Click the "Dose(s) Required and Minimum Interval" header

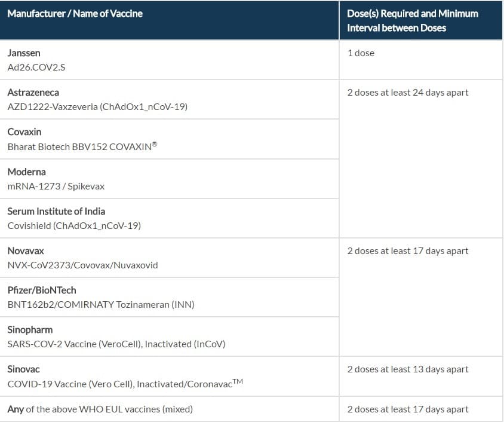click(x=413, y=20)
